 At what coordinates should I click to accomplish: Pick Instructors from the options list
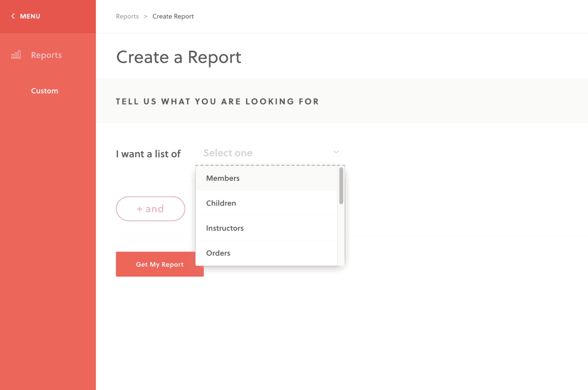225,228
